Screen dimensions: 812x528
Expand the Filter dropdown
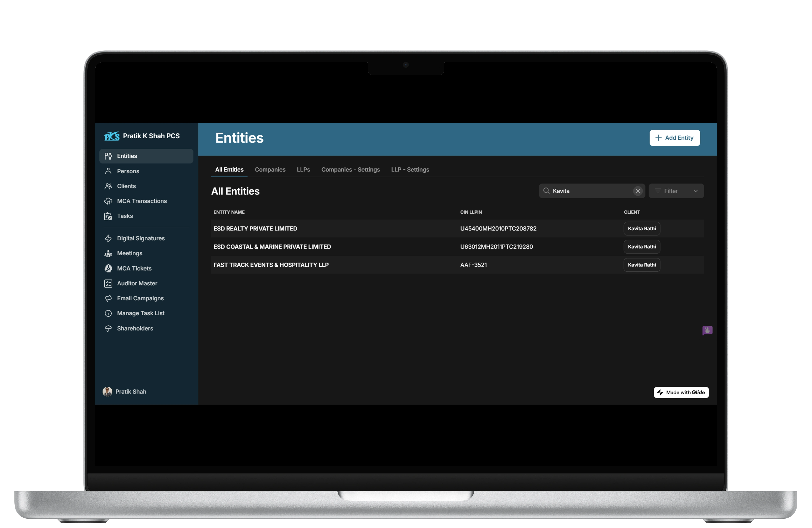pos(675,191)
